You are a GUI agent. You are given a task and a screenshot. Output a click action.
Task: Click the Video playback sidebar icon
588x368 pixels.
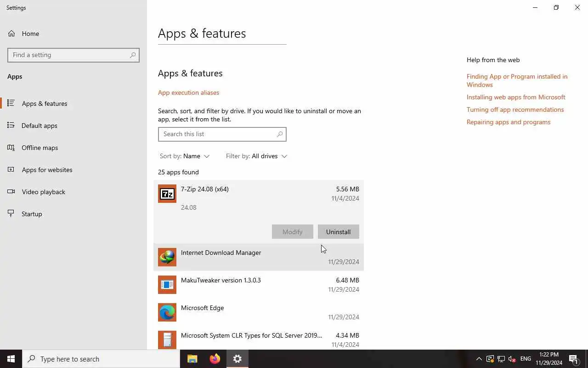click(x=11, y=192)
